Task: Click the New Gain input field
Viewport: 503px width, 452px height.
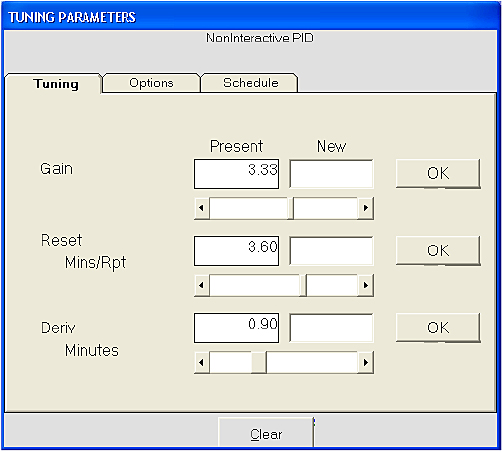Action: point(331,174)
